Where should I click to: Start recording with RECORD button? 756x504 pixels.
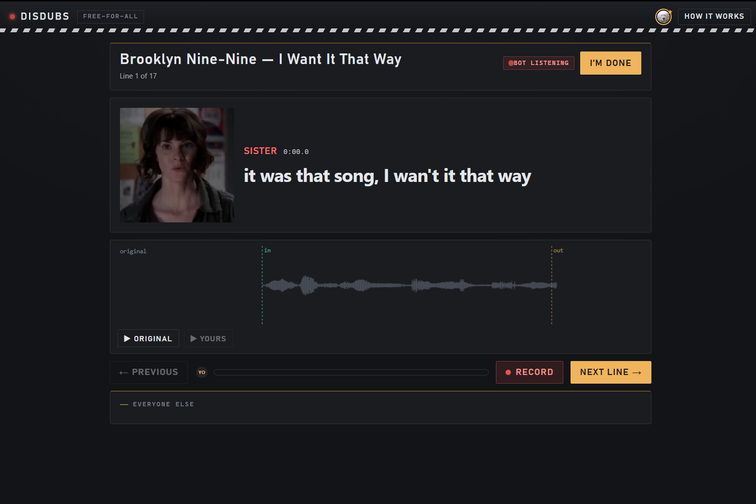pyautogui.click(x=529, y=372)
